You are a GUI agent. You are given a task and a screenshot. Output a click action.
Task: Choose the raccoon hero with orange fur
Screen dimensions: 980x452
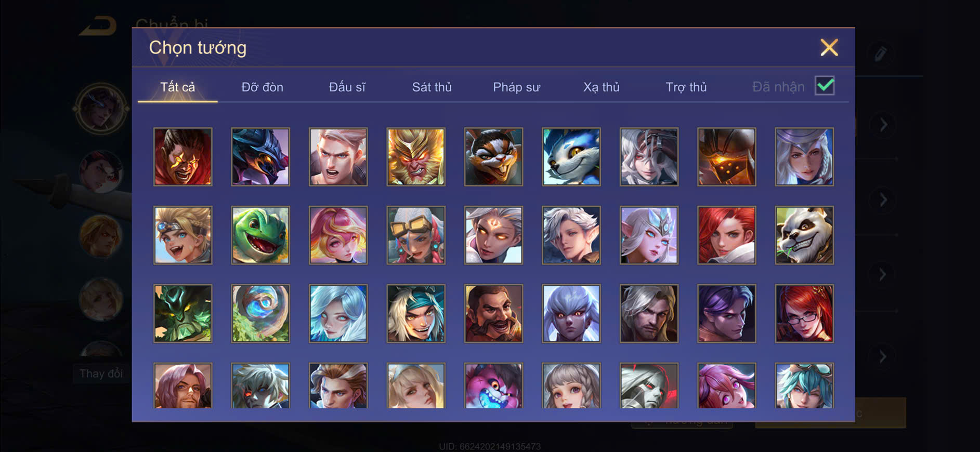(493, 157)
